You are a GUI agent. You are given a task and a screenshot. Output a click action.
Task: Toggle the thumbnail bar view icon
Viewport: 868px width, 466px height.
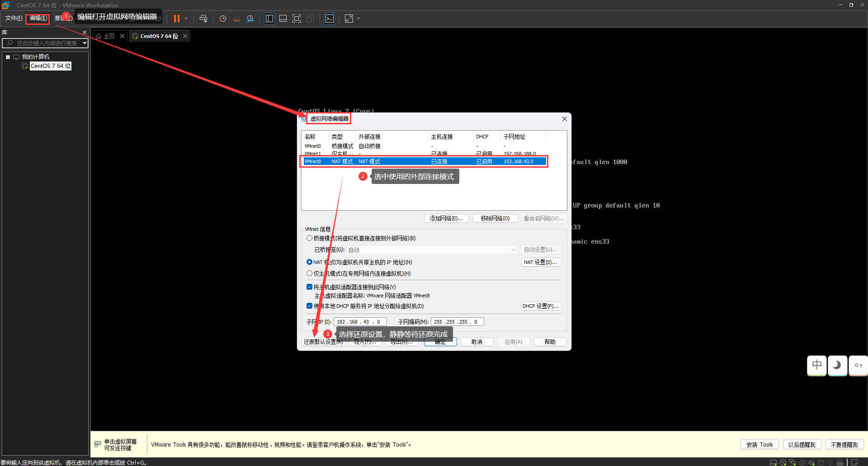[x=283, y=19]
